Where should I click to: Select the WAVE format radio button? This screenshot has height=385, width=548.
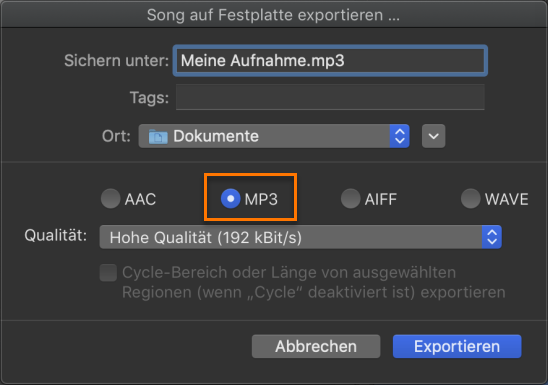[x=470, y=198]
